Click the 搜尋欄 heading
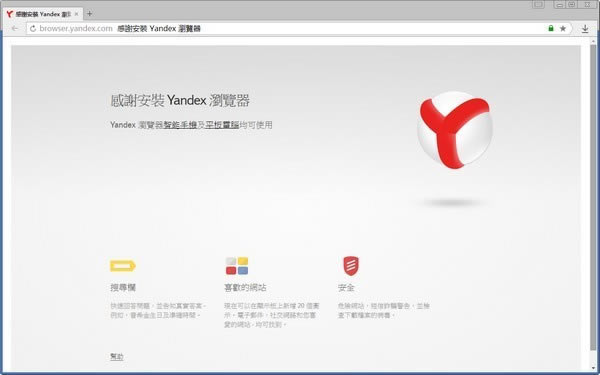Viewport: 600px width, 375px height. click(x=123, y=287)
